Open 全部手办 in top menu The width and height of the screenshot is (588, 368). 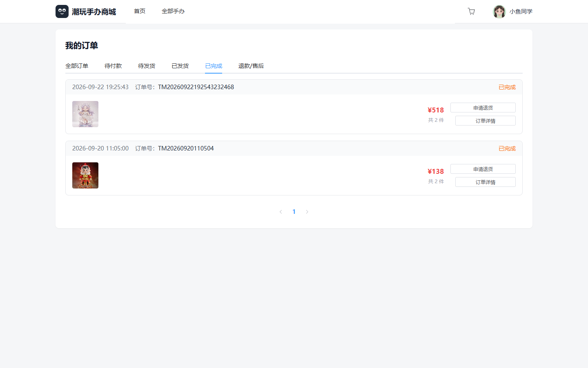[173, 11]
